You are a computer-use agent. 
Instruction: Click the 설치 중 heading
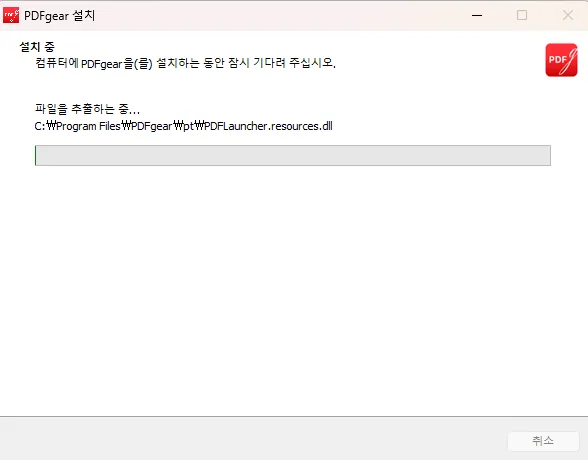37,47
